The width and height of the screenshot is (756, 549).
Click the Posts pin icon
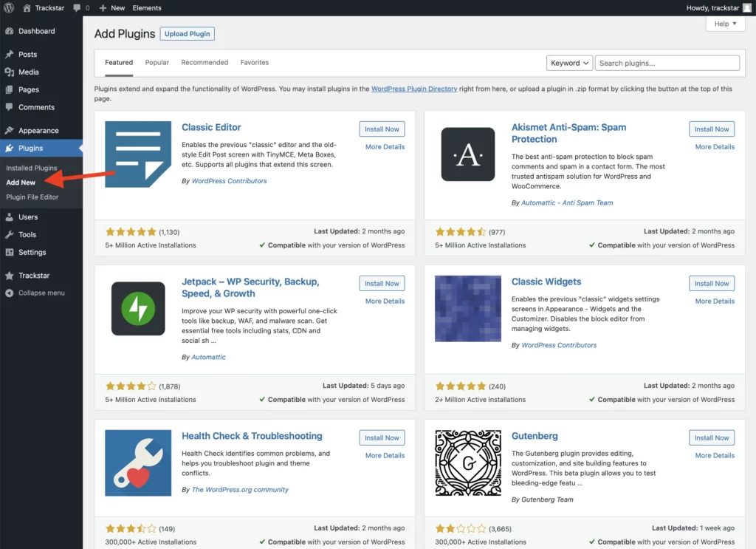click(9, 54)
